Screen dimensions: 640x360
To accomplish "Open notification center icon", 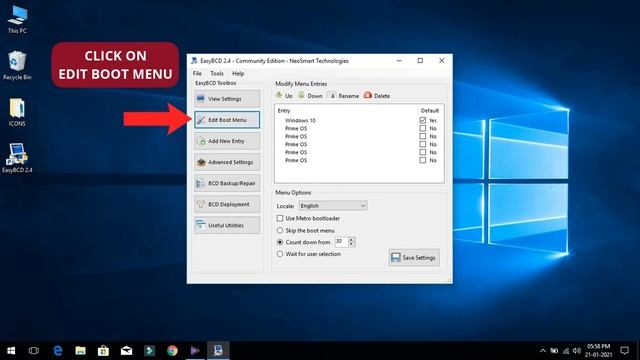I will (x=624, y=351).
